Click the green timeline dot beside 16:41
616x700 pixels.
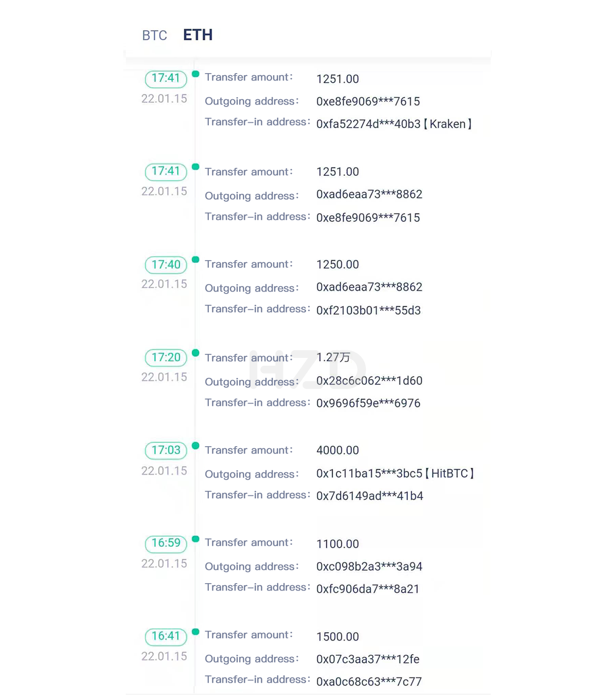click(x=196, y=631)
